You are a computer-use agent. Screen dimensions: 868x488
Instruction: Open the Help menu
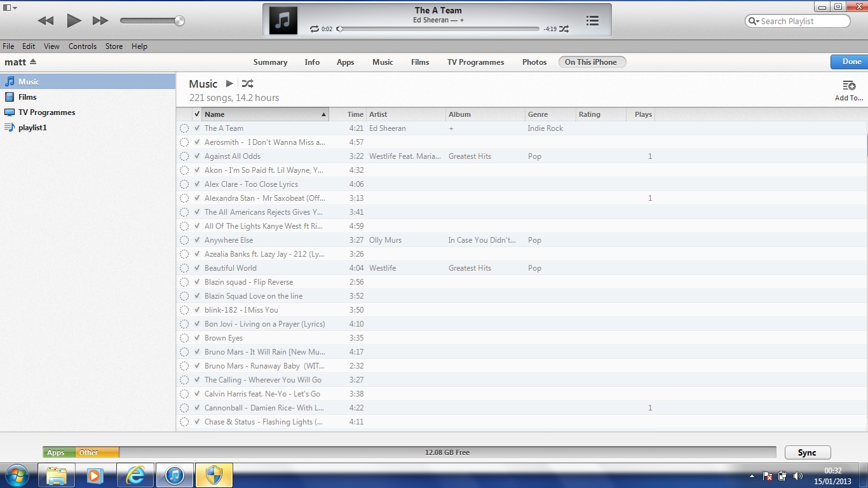pyautogui.click(x=139, y=46)
